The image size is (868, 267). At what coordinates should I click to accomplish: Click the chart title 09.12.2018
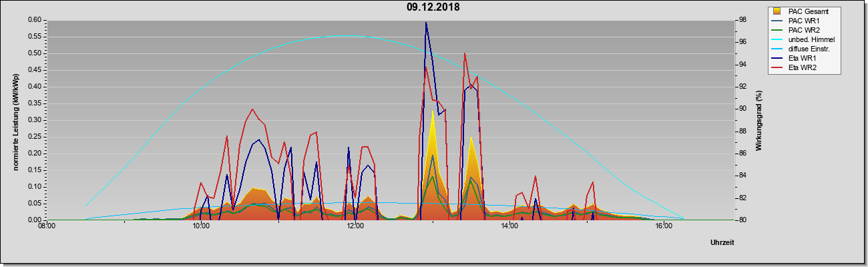click(433, 7)
